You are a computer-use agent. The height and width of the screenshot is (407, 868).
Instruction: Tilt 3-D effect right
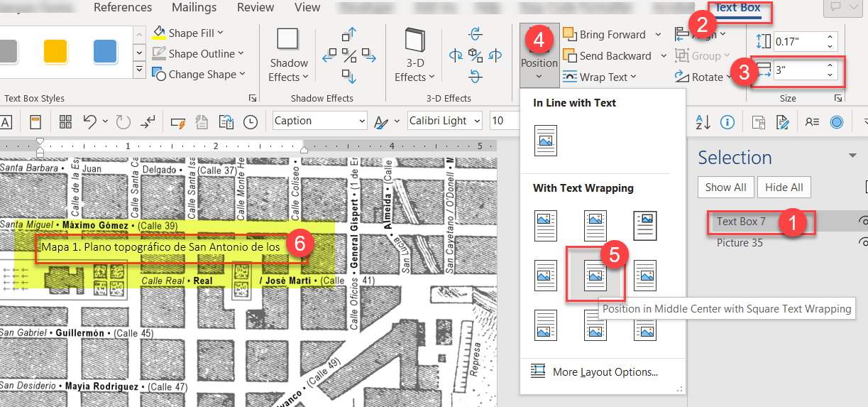click(x=495, y=55)
